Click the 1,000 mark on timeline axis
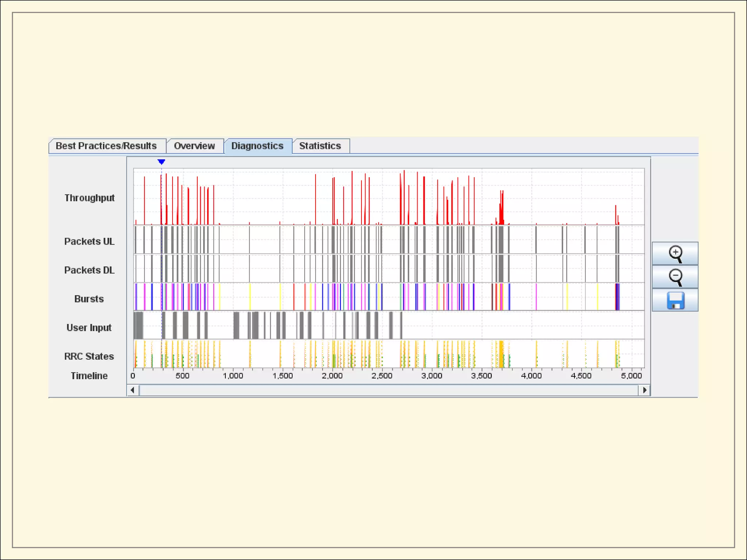The height and width of the screenshot is (560, 747). [x=233, y=376]
